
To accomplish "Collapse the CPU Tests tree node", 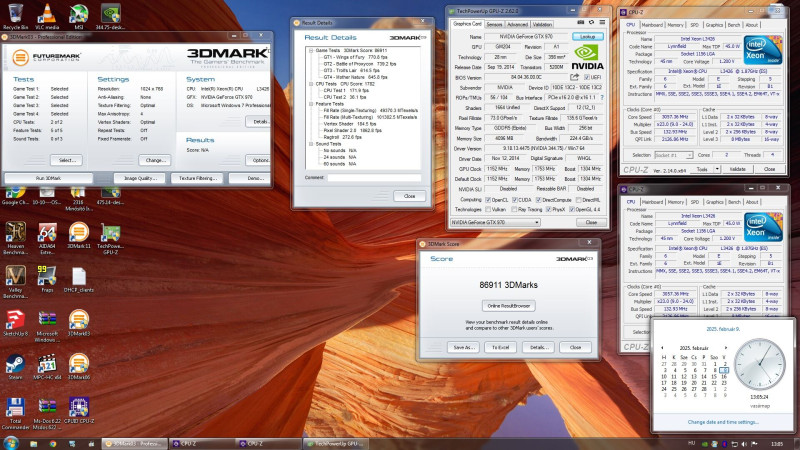I will click(x=311, y=84).
